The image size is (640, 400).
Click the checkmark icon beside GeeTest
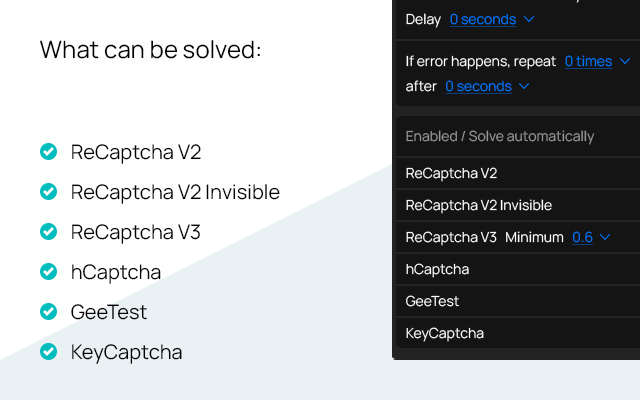pyautogui.click(x=47, y=312)
